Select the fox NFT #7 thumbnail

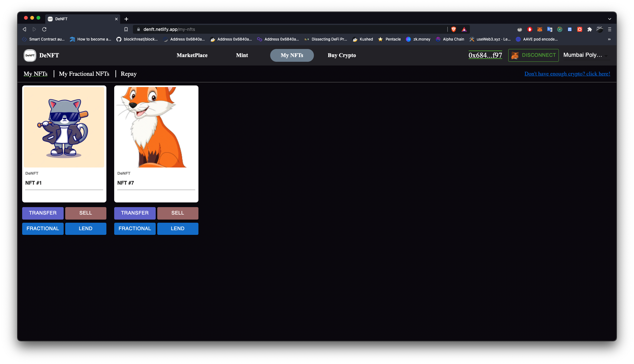156,127
